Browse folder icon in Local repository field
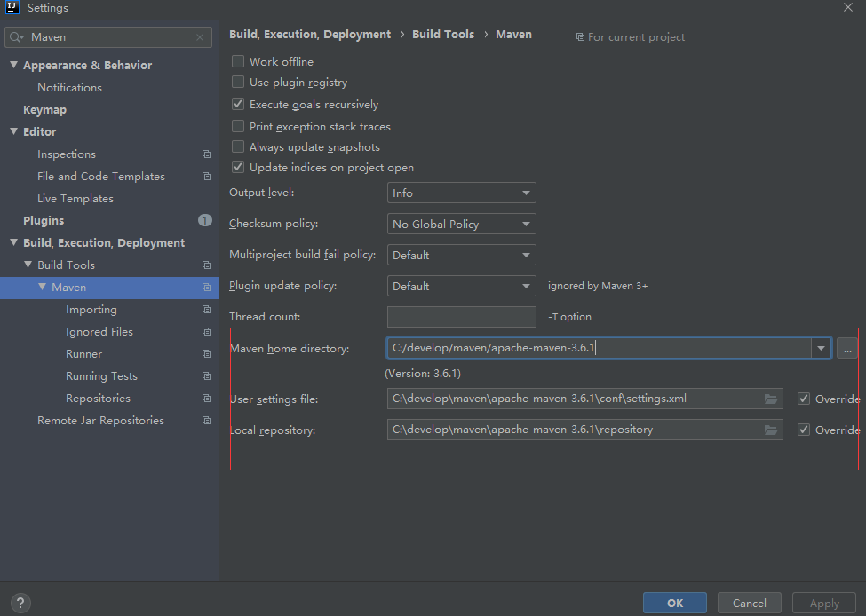The height and width of the screenshot is (616, 866). 771,430
